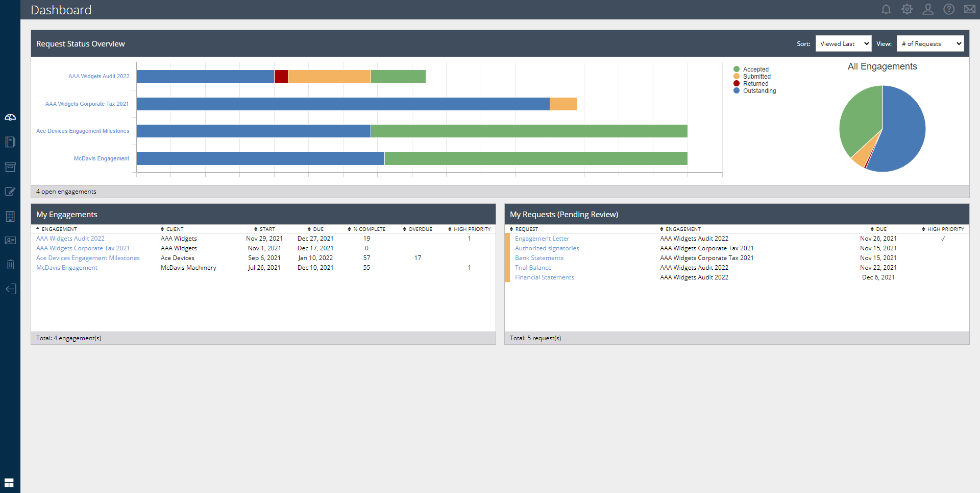Open the trash icon in the sidebar

pos(10,264)
